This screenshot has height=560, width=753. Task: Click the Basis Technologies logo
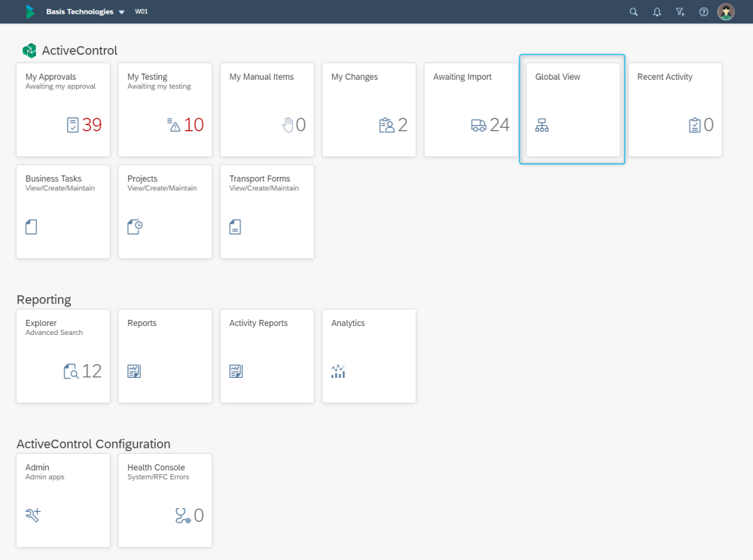pyautogui.click(x=30, y=11)
